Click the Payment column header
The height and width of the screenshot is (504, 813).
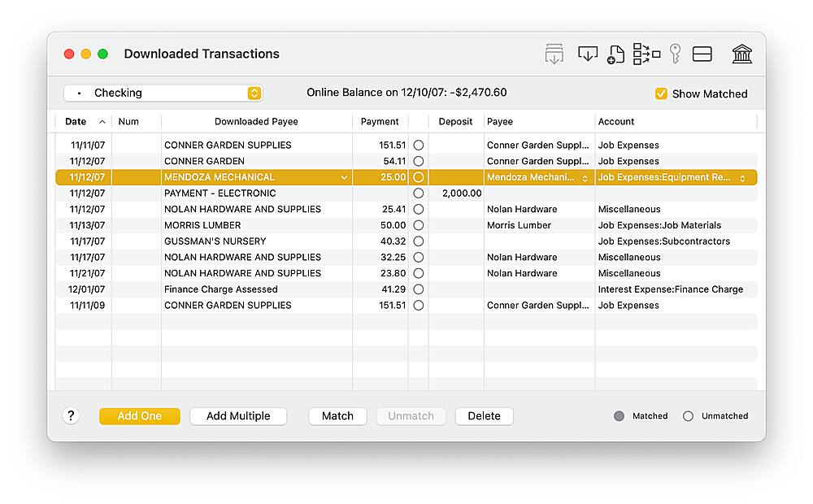(x=380, y=122)
